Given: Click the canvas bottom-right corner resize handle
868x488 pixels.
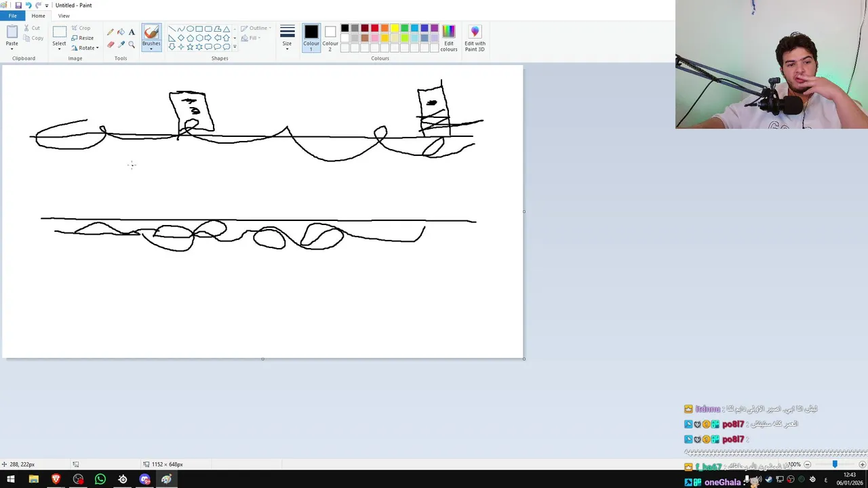Looking at the screenshot, I should pos(524,359).
